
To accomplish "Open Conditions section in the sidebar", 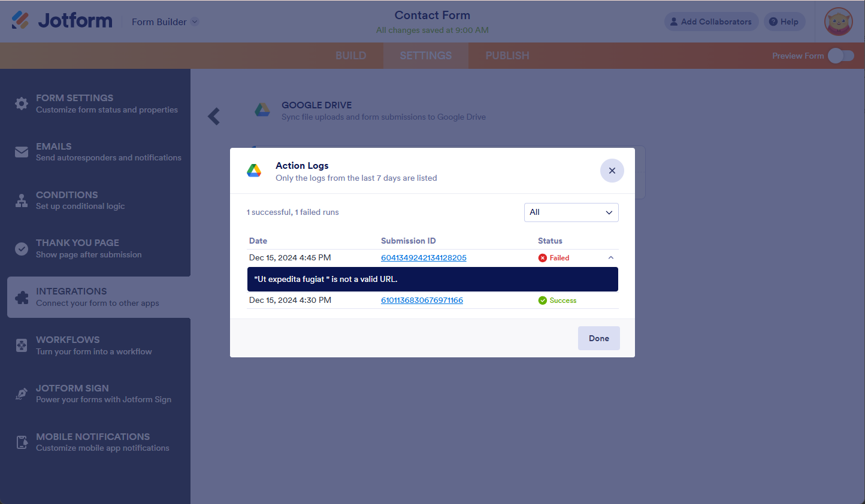I will point(99,201).
